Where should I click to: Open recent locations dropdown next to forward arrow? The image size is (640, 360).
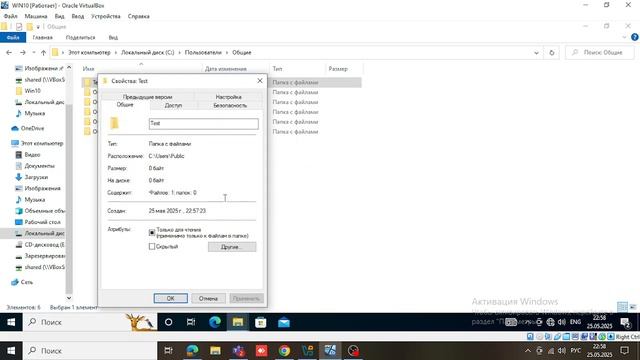pyautogui.click(x=33, y=53)
